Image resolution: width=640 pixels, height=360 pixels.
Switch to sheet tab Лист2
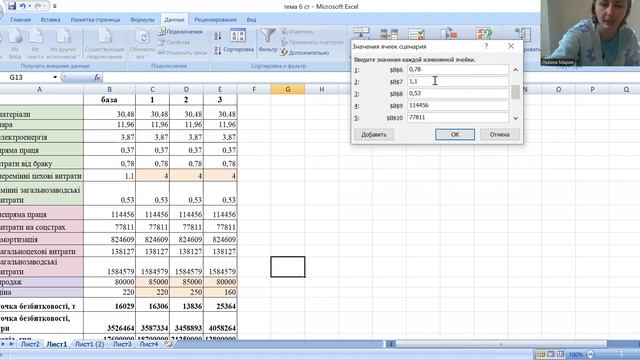tap(30, 344)
